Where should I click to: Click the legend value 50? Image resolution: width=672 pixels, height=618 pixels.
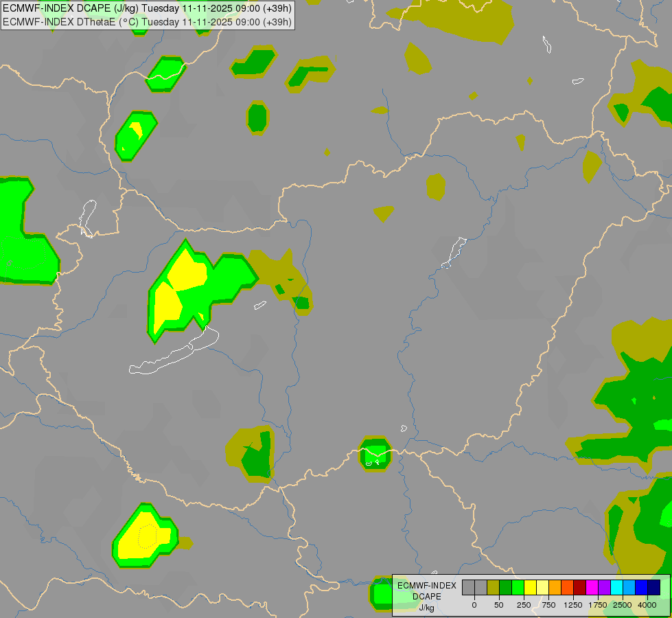click(x=499, y=605)
